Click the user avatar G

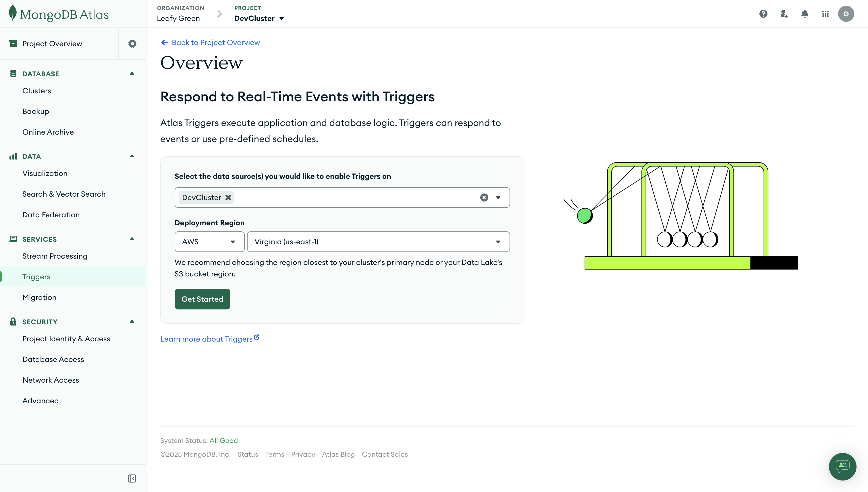[x=846, y=14]
